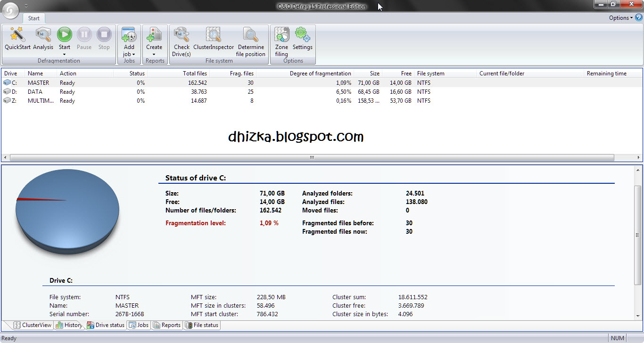This screenshot has width=644, height=343.
Task: Open the File status tab
Action: (202, 325)
